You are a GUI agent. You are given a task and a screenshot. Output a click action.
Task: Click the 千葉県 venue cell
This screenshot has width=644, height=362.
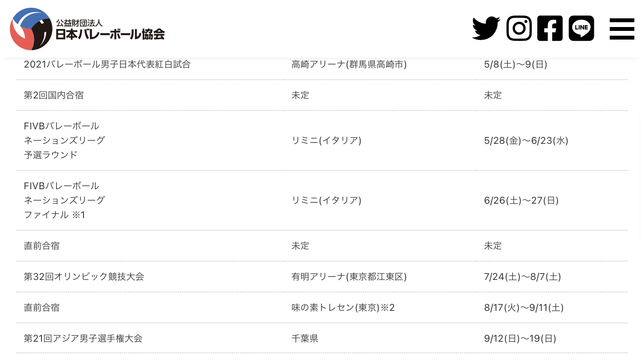[x=305, y=338]
